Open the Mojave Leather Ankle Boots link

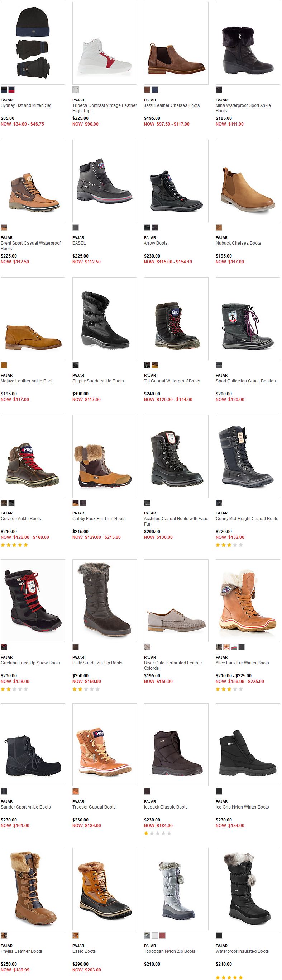coord(28,381)
